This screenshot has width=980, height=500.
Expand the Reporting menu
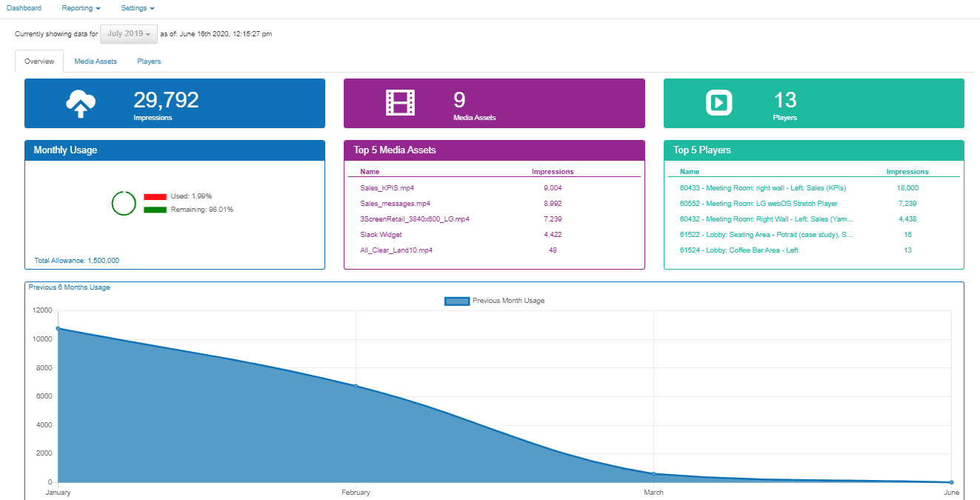tap(81, 8)
